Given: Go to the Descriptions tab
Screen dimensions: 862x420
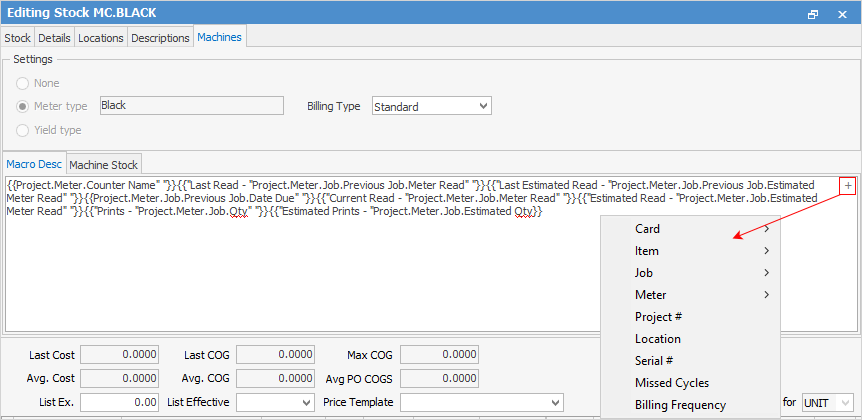Looking at the screenshot, I should click(160, 38).
